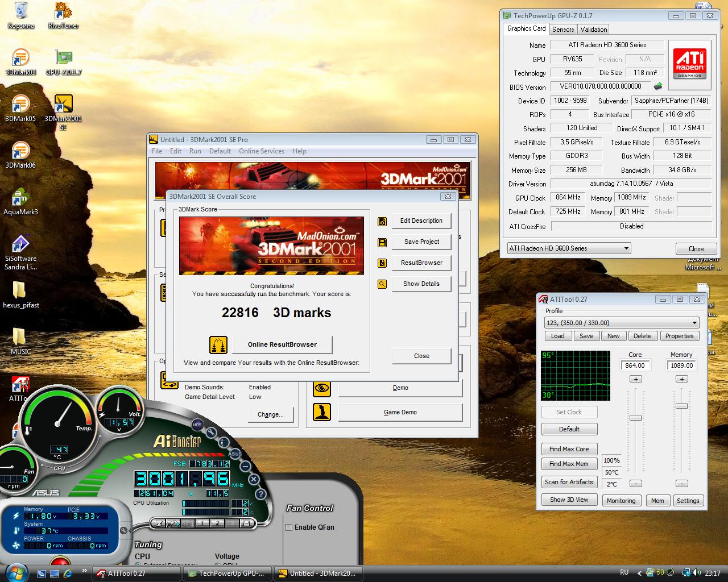Screen dimensions: 728x582
Task: Open the Recycle Bin desktop icon
Action: (x=21, y=15)
